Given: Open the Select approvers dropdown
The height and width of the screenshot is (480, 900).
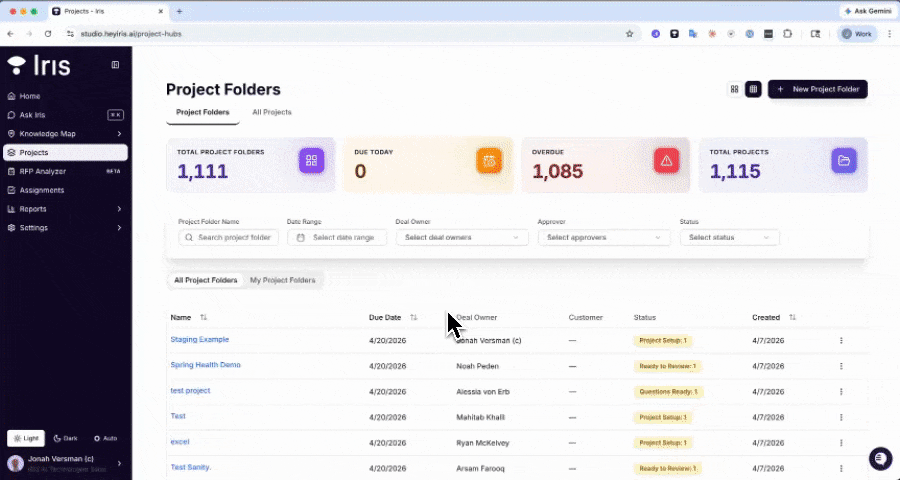Looking at the screenshot, I should [x=604, y=237].
